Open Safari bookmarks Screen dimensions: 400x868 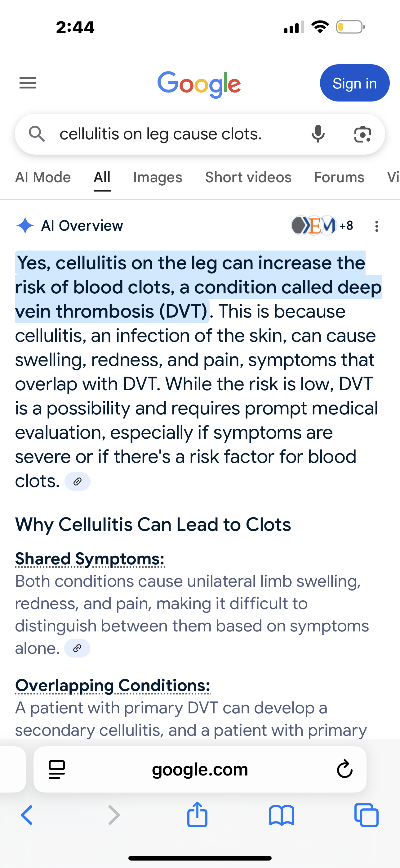282,816
